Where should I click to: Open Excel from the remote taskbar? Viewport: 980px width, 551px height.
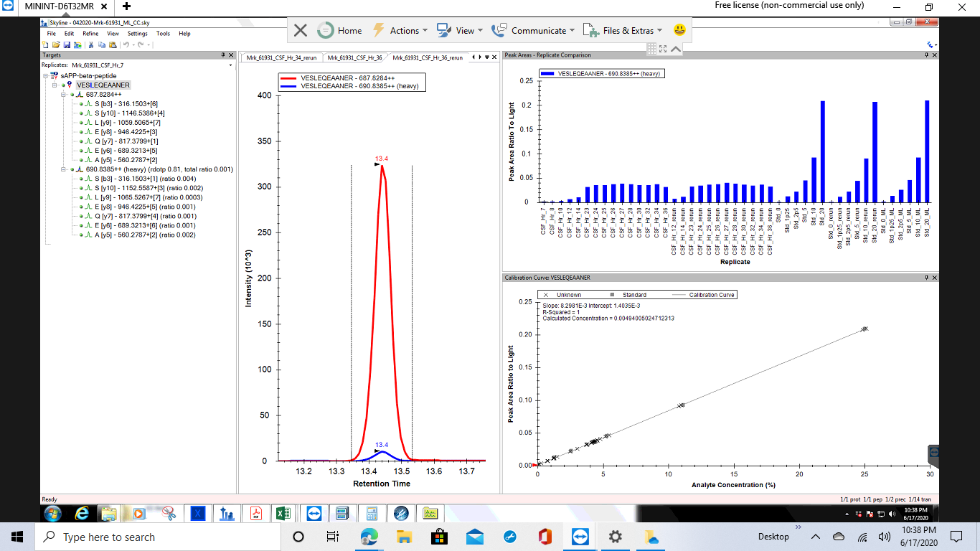pos(283,513)
